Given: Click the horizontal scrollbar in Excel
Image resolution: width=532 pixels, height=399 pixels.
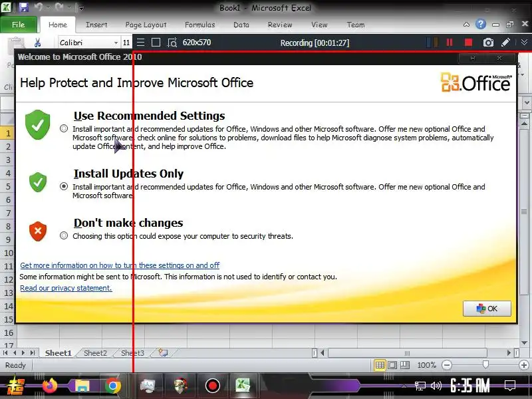Looking at the screenshot, I should pyautogui.click(x=408, y=353).
